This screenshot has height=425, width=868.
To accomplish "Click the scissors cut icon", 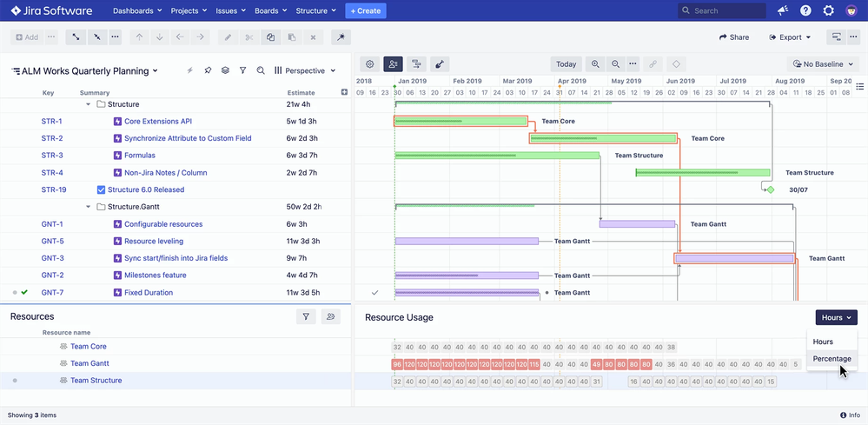I will (249, 37).
